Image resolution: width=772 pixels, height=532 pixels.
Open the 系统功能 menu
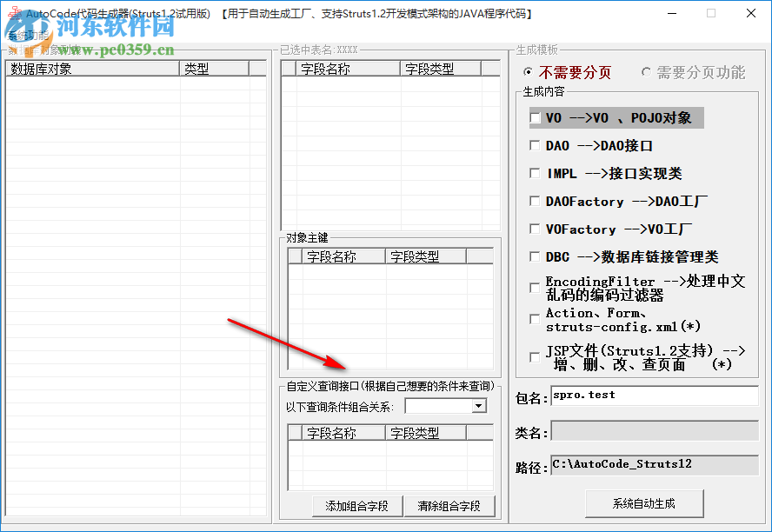point(26,36)
